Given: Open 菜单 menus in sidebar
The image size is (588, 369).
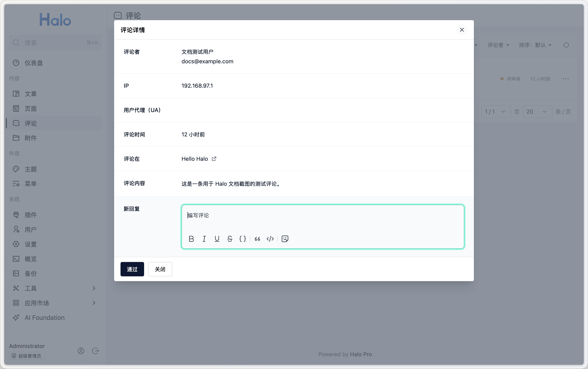Looking at the screenshot, I should coord(55,184).
